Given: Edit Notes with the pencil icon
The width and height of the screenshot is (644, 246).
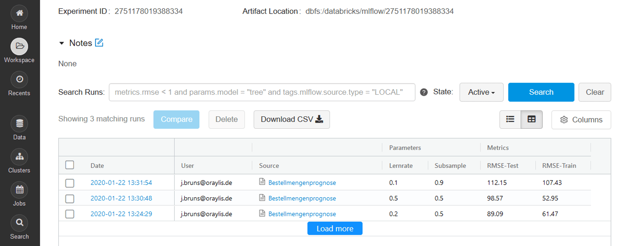Looking at the screenshot, I should click(x=99, y=43).
